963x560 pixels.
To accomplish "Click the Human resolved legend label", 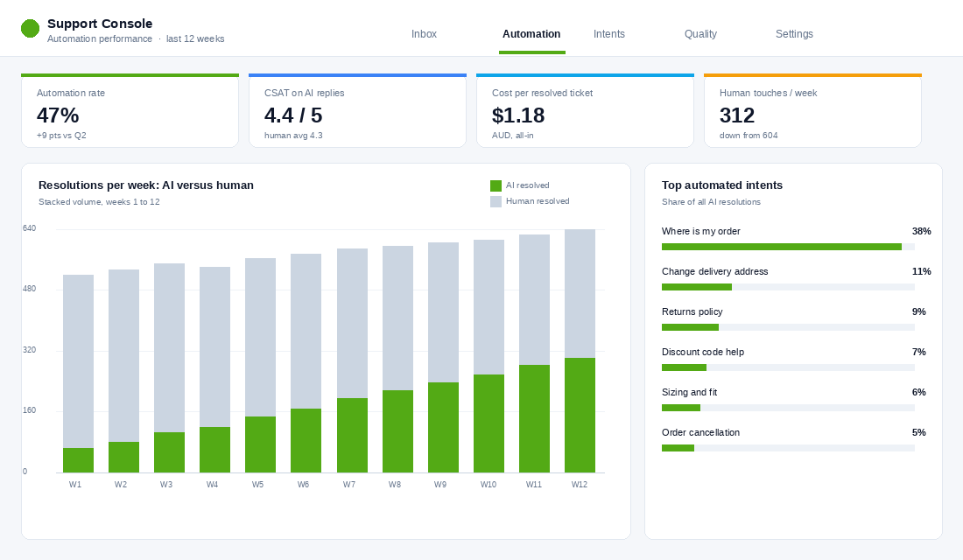I will [x=538, y=201].
